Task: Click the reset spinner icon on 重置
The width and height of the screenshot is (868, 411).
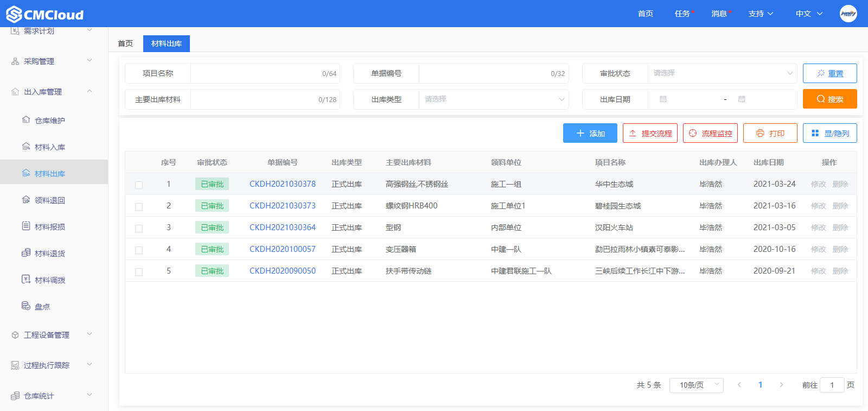Action: (x=821, y=73)
